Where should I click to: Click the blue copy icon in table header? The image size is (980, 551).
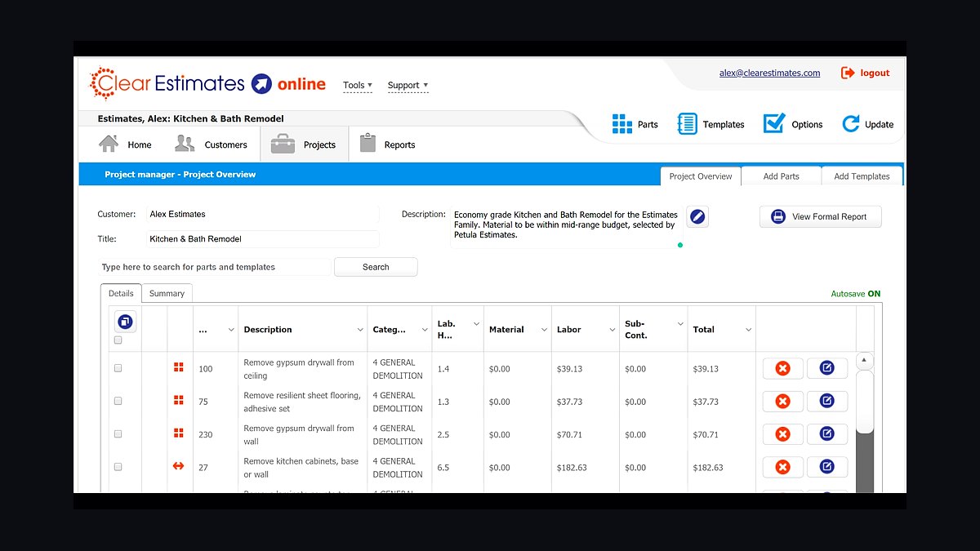pos(125,322)
